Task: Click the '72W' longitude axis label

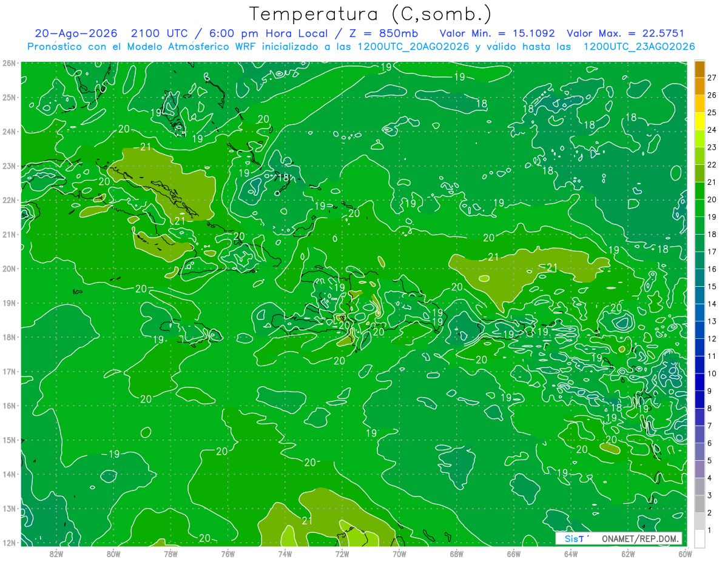Action: (342, 553)
